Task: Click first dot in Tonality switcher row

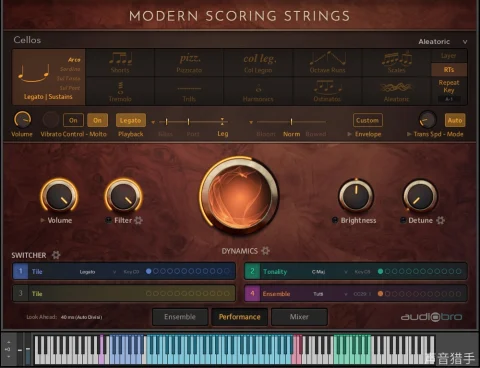Action: [380, 271]
